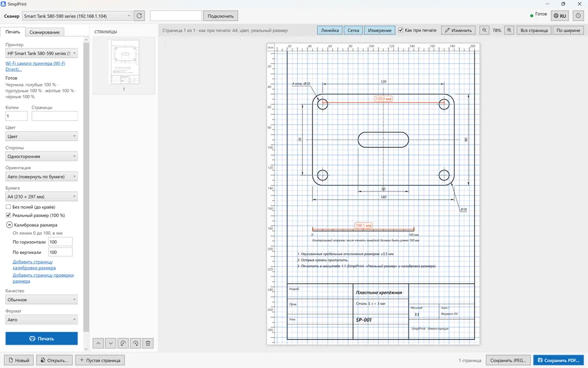Viewport: 588px width, 368px height.
Task: Zoom in with the magnifier plus icon
Action: pos(509,30)
